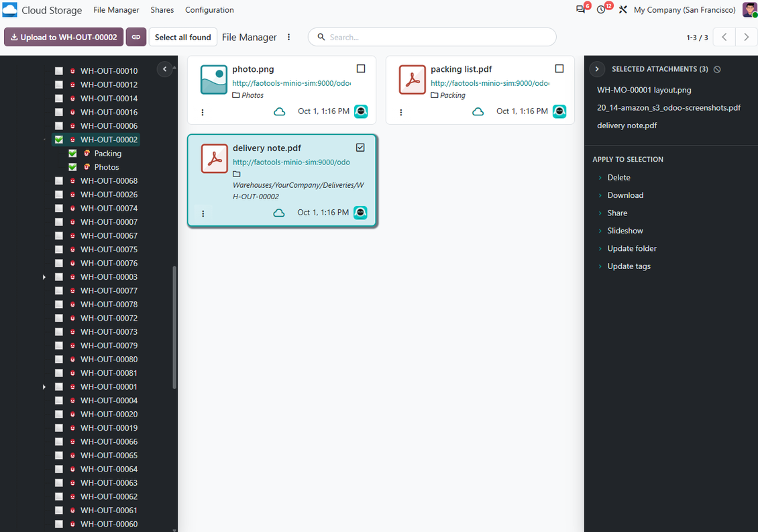Click the Search input field
The height and width of the screenshot is (532, 758).
click(432, 38)
